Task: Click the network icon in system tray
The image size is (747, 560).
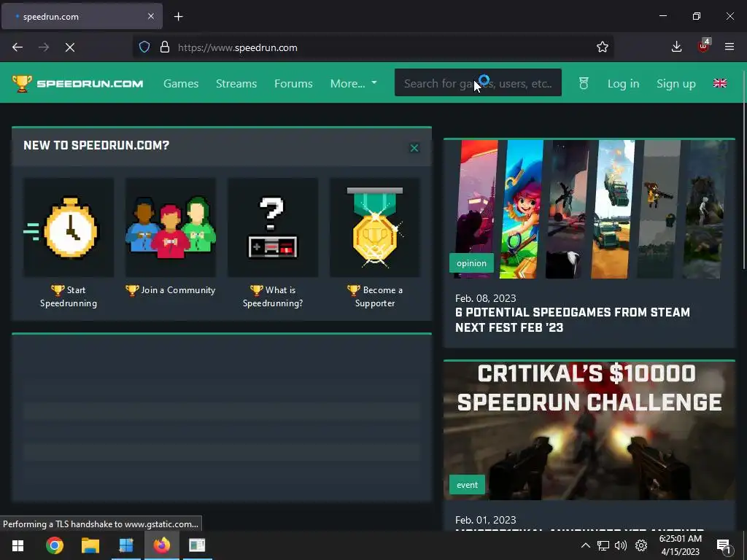Action: pos(603,545)
